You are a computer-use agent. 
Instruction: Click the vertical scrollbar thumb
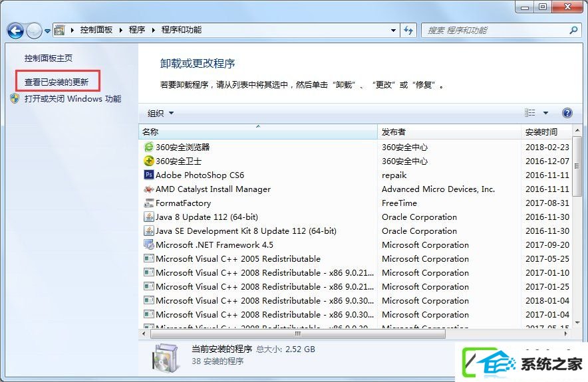[x=577, y=166]
